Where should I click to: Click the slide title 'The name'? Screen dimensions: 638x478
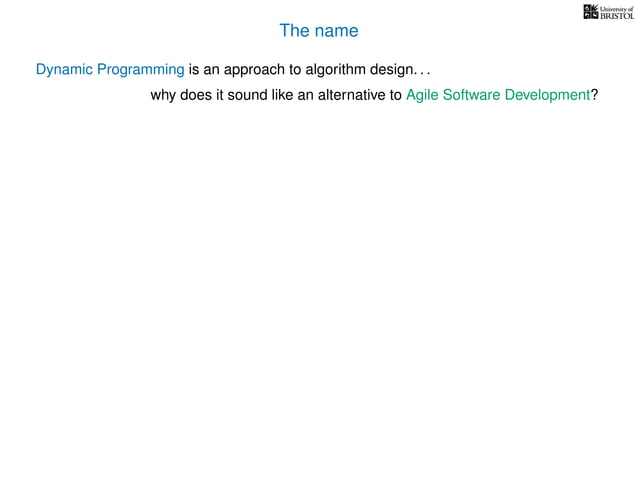point(319,31)
